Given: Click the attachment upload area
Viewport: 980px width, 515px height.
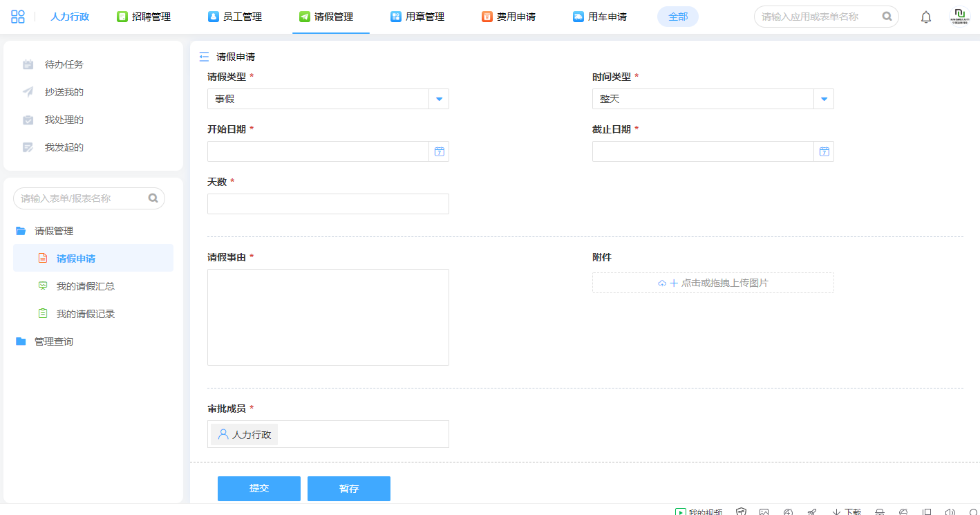Looking at the screenshot, I should click(713, 283).
